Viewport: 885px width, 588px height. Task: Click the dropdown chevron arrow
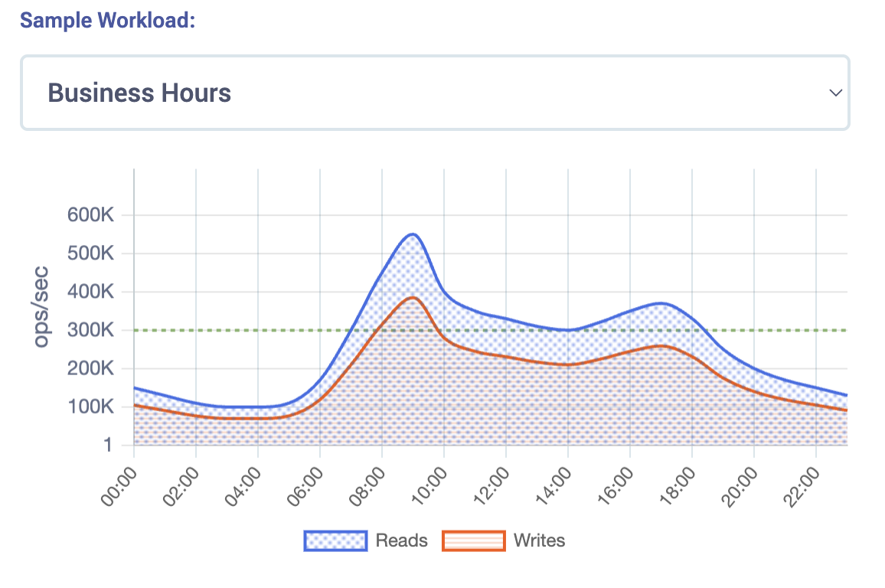[835, 93]
